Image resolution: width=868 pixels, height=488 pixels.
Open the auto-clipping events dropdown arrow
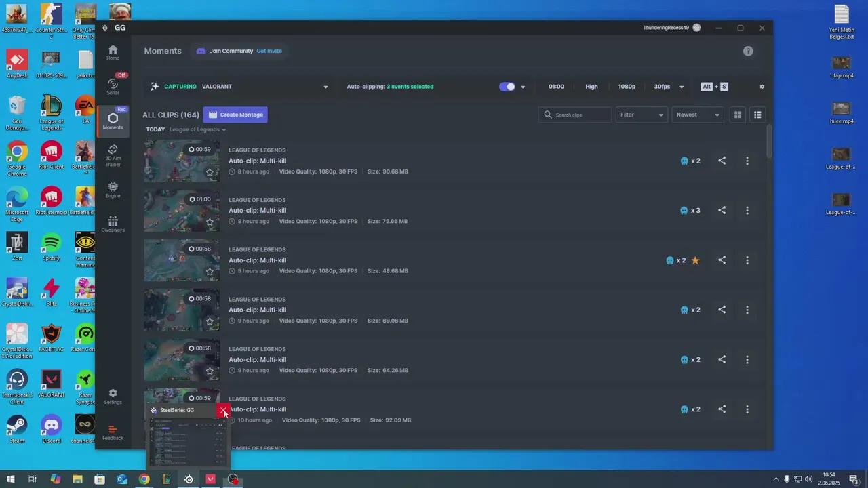[x=523, y=87]
